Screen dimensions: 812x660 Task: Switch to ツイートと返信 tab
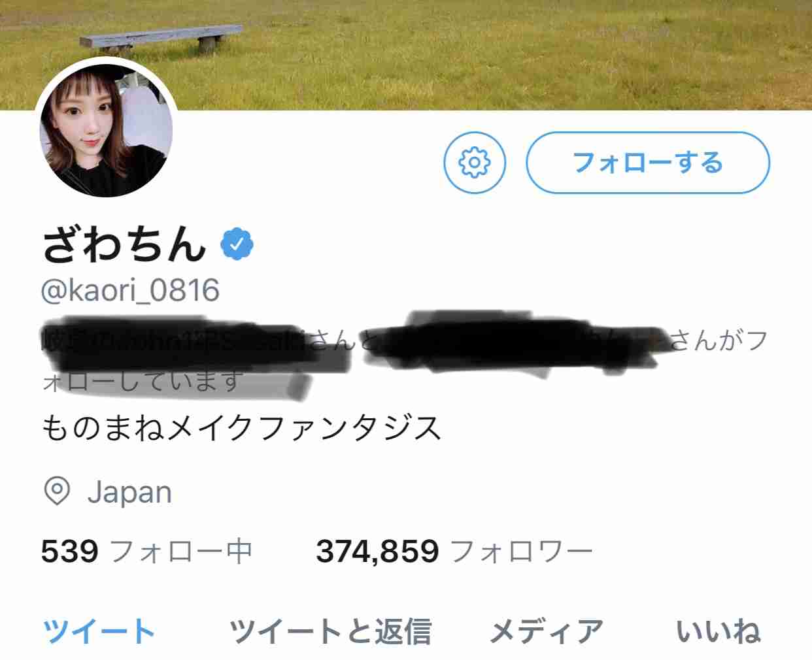(330, 631)
